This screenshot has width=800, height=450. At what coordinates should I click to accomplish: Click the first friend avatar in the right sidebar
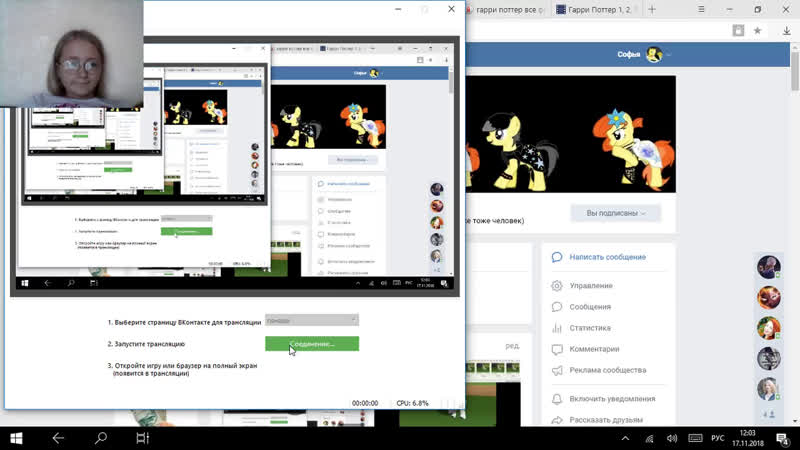coord(768,267)
